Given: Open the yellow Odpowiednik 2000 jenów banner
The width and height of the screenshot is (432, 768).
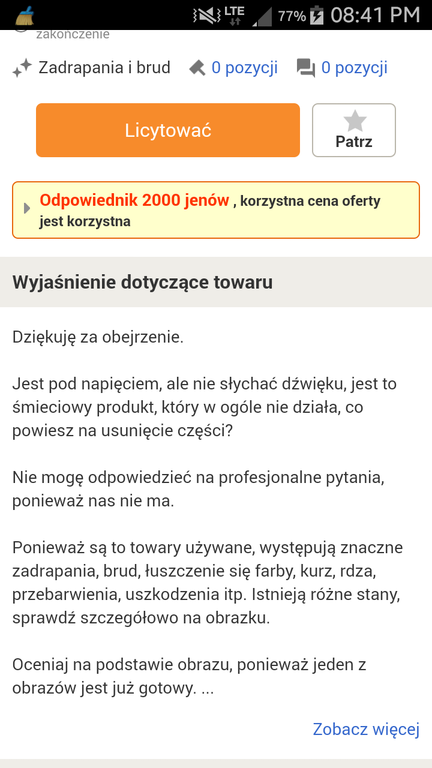Looking at the screenshot, I should pyautogui.click(x=216, y=210).
